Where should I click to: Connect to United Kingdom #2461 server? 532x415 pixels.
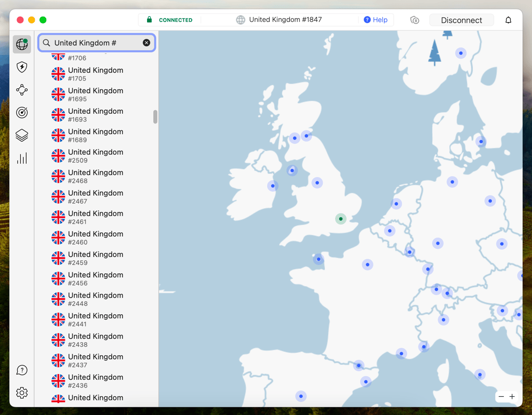(97, 217)
